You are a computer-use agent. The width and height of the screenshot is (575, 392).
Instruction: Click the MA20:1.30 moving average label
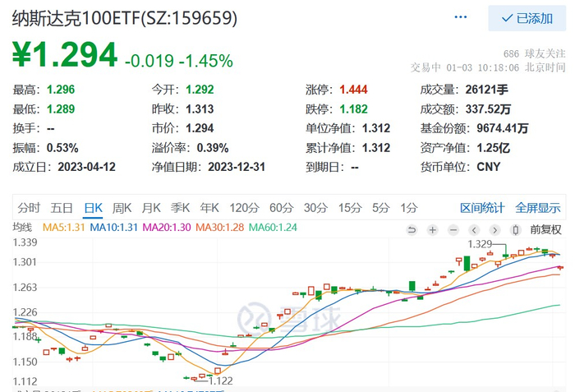[167, 228]
